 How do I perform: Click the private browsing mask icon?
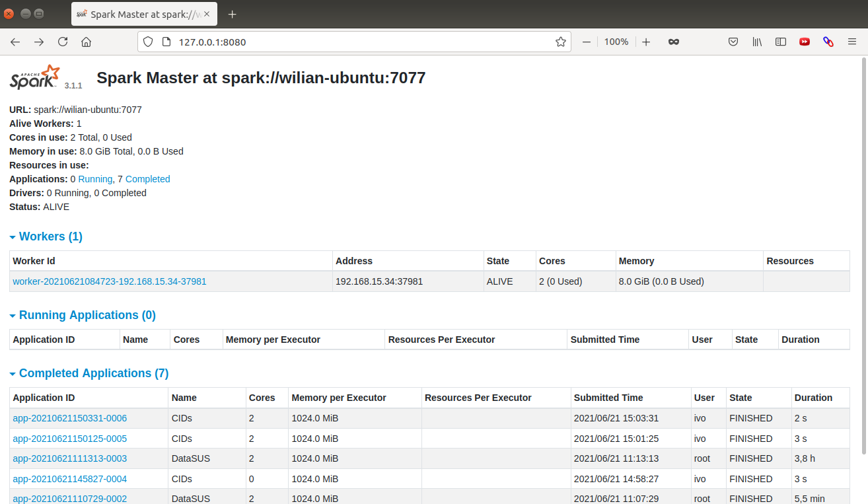point(674,42)
